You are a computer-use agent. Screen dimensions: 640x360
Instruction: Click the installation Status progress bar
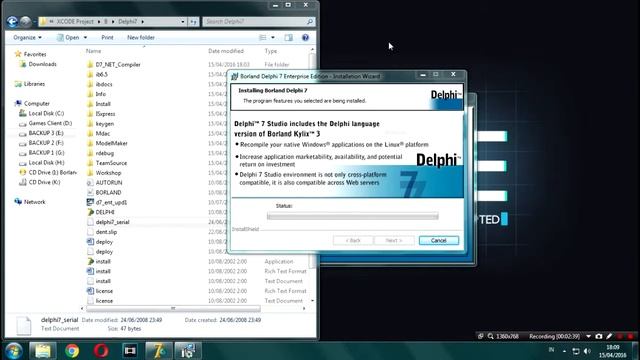point(353,216)
